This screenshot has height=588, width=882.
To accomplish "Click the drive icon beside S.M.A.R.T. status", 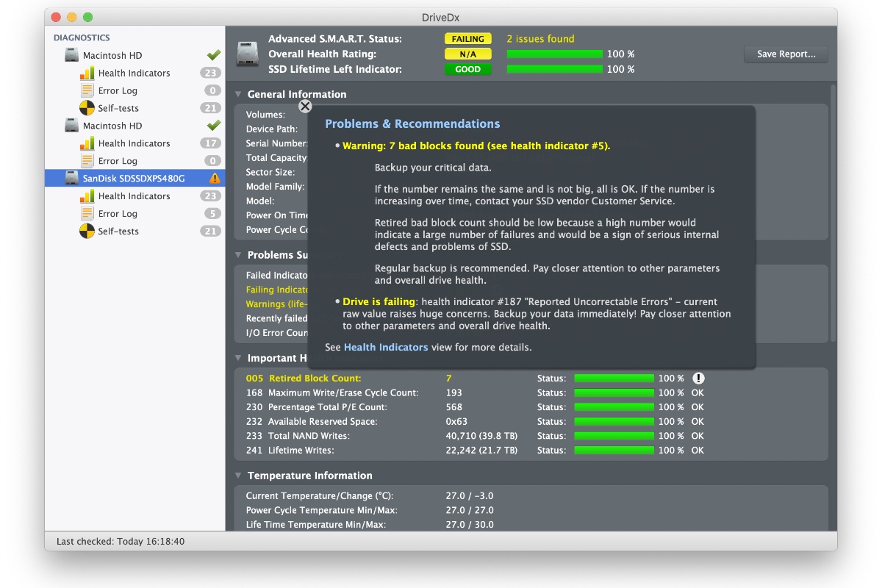I will click(247, 54).
